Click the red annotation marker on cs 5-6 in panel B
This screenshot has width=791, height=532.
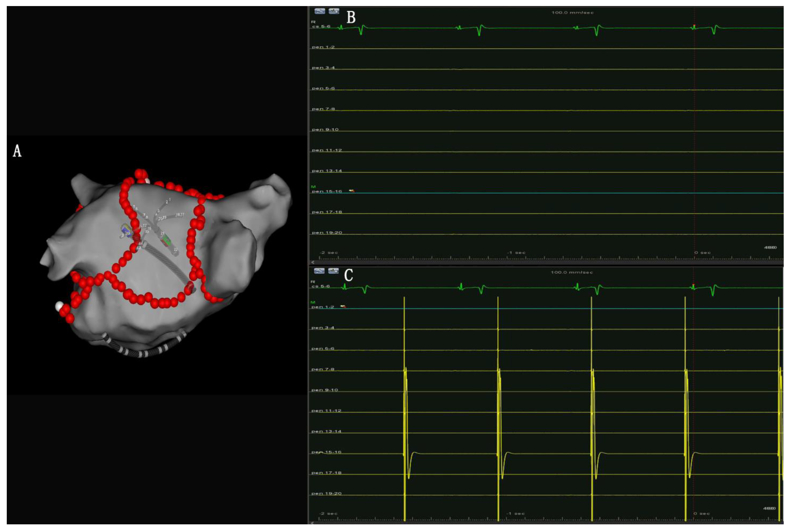pyautogui.click(x=694, y=25)
